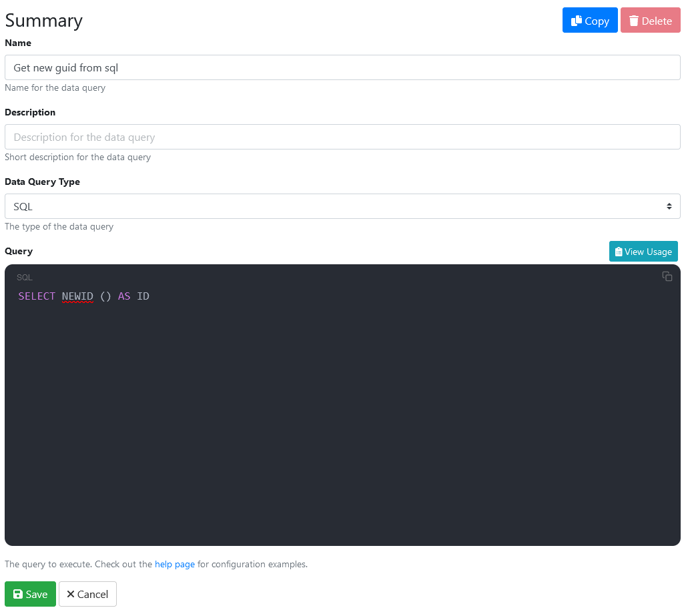Click the X icon on the Cancel button

(x=70, y=594)
